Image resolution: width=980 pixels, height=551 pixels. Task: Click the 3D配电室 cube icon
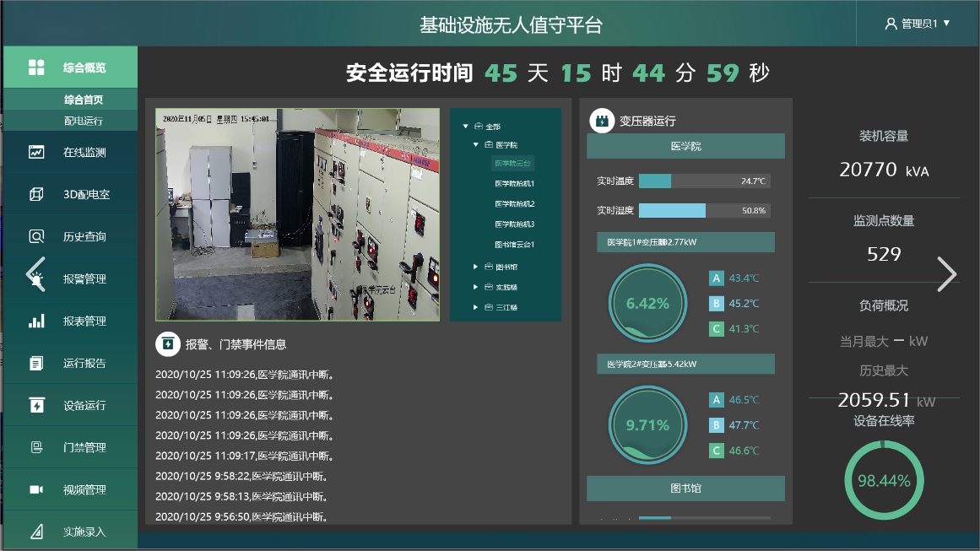pos(36,195)
